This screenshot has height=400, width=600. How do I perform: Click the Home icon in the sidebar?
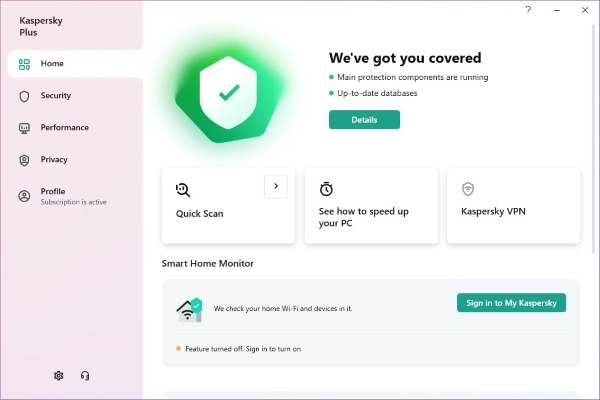pos(24,64)
